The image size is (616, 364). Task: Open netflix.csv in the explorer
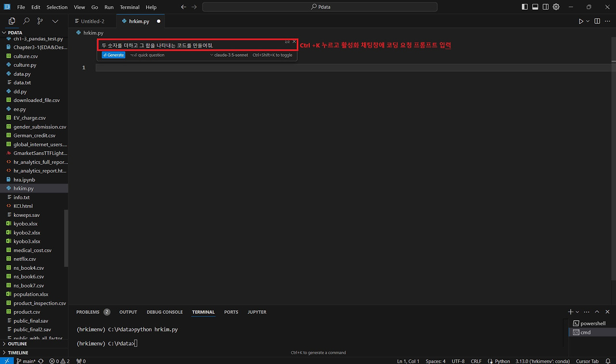[25, 259]
